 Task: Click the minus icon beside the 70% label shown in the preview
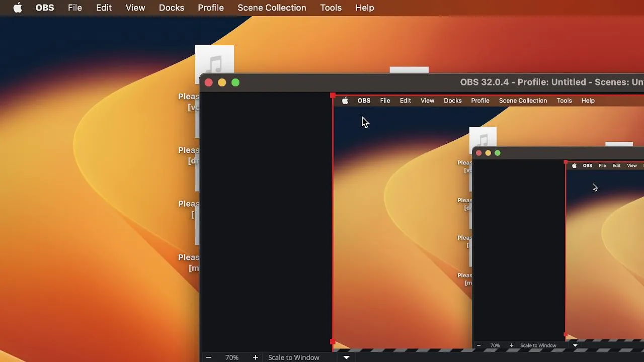478,345
